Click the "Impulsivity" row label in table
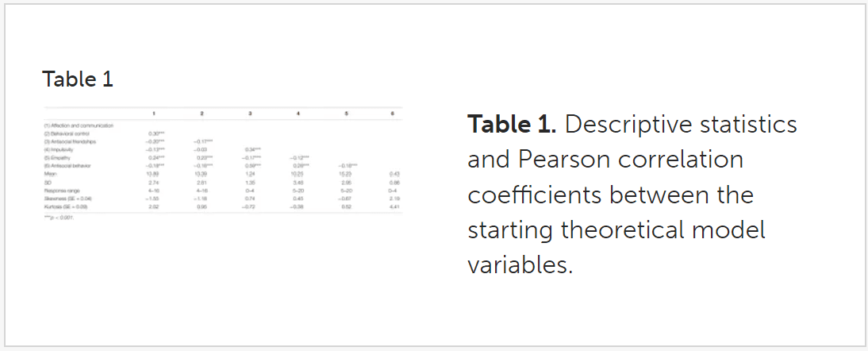This screenshot has height=351, width=868. tap(60, 149)
